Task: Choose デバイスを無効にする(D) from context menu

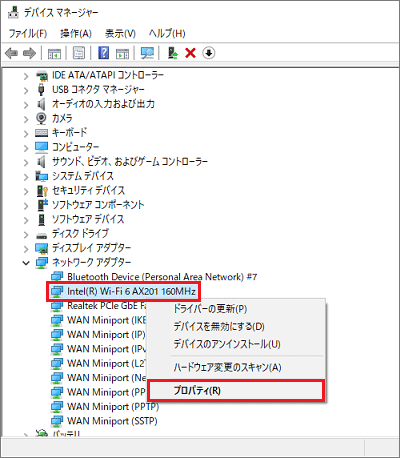Action: tap(236, 326)
